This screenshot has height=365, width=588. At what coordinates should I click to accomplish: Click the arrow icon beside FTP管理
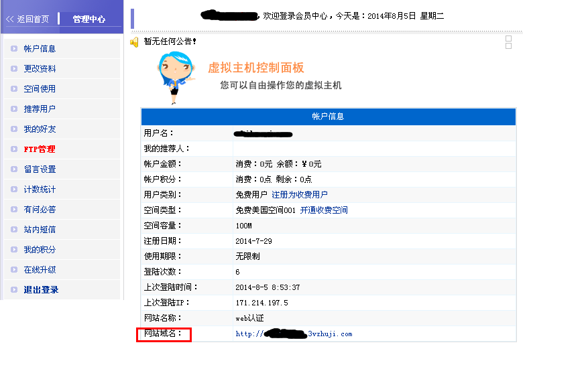[x=14, y=149]
